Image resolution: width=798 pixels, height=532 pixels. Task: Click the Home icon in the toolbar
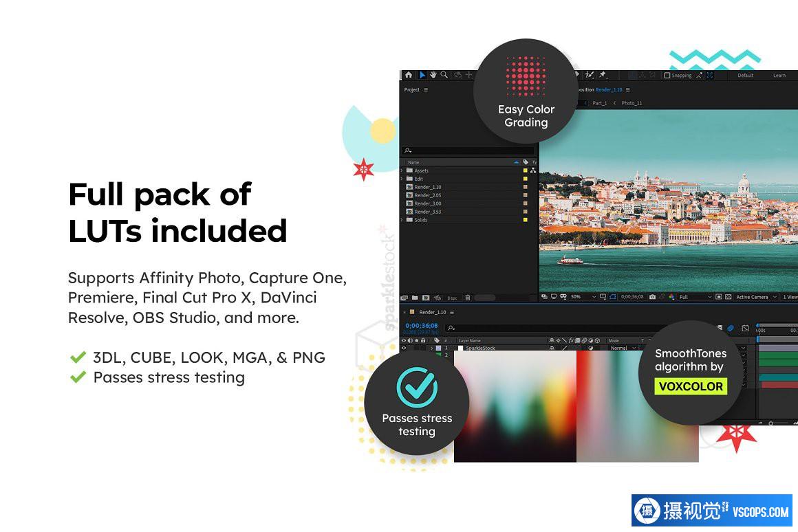point(408,75)
